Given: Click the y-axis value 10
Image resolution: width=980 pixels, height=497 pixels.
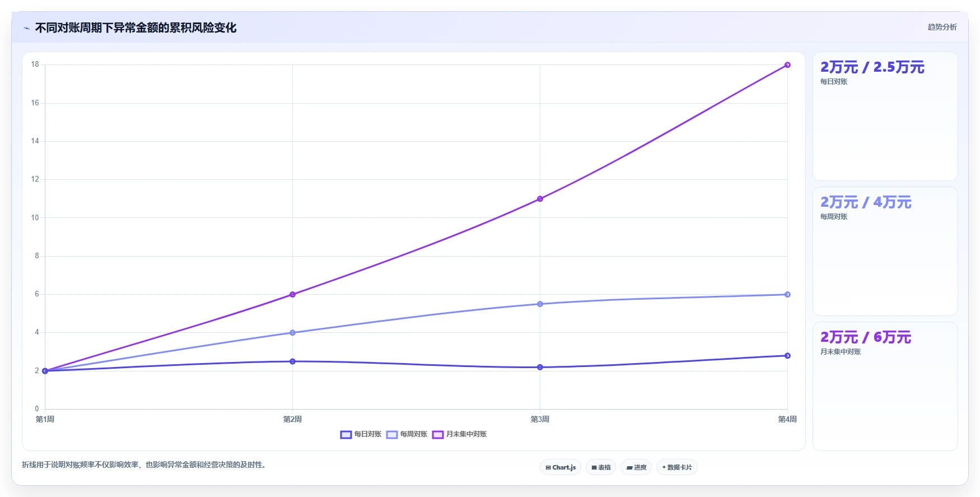Looking at the screenshot, I should [x=35, y=217].
